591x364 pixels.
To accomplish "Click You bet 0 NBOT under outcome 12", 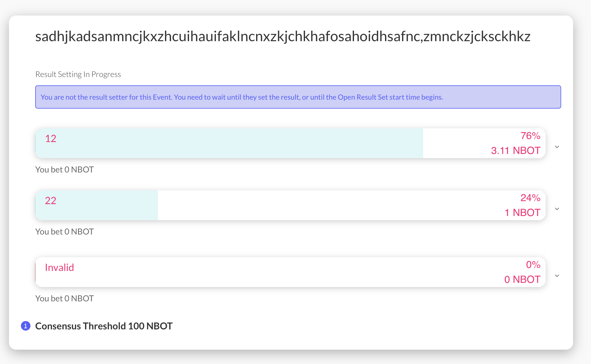I will (x=64, y=169).
